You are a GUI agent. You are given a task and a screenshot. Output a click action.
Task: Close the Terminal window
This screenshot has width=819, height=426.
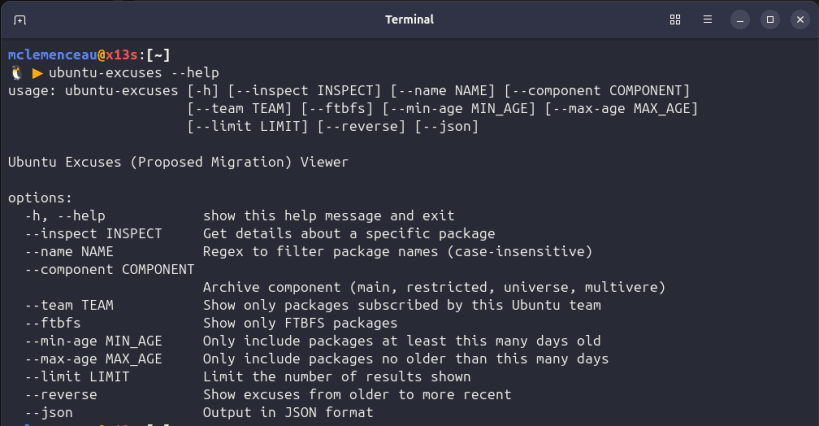pyautogui.click(x=800, y=20)
